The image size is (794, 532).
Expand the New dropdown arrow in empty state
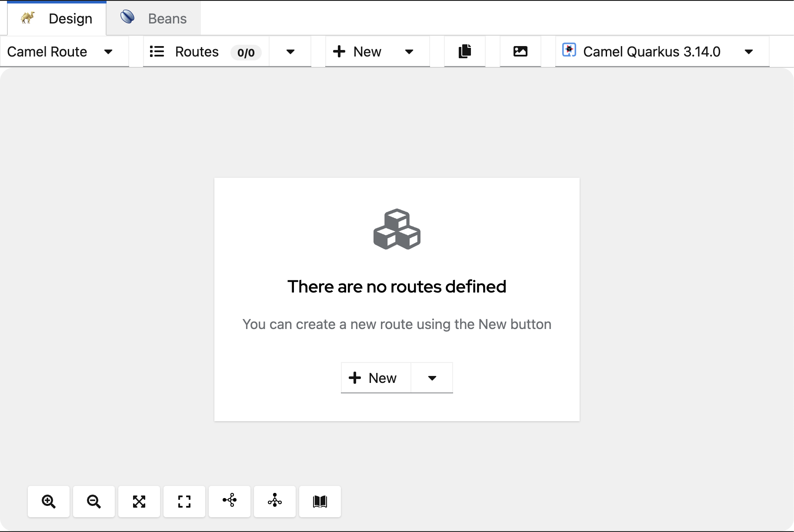coord(432,378)
